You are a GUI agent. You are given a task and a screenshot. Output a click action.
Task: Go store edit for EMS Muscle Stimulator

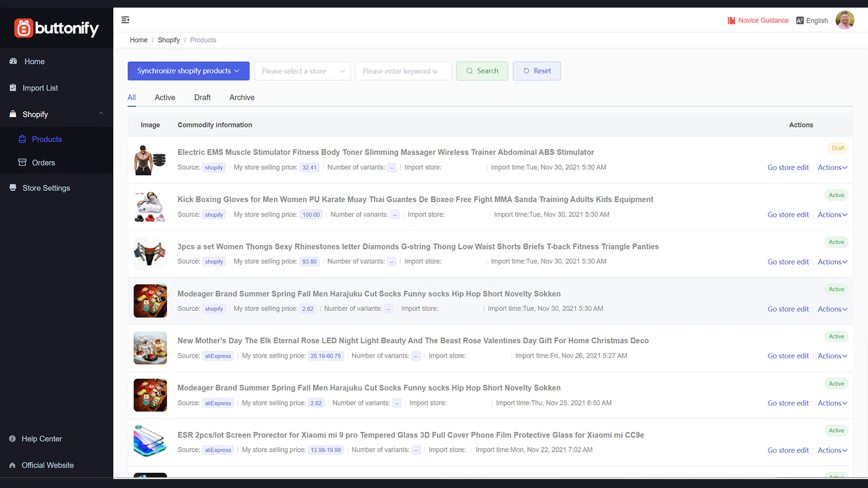(x=788, y=168)
